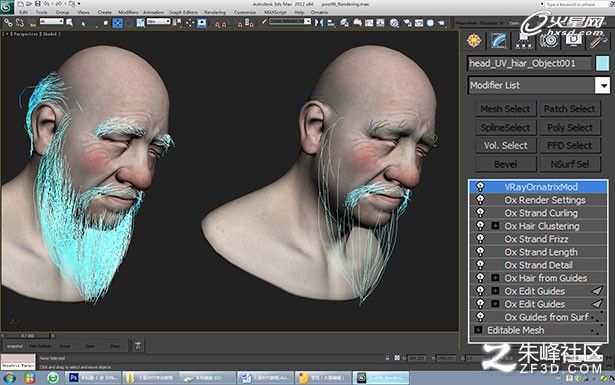Open the Hierarchy command panel tab

pos(523,41)
